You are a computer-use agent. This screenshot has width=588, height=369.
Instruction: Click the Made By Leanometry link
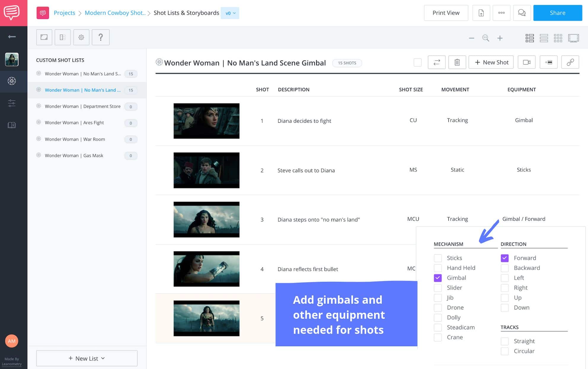12,362
